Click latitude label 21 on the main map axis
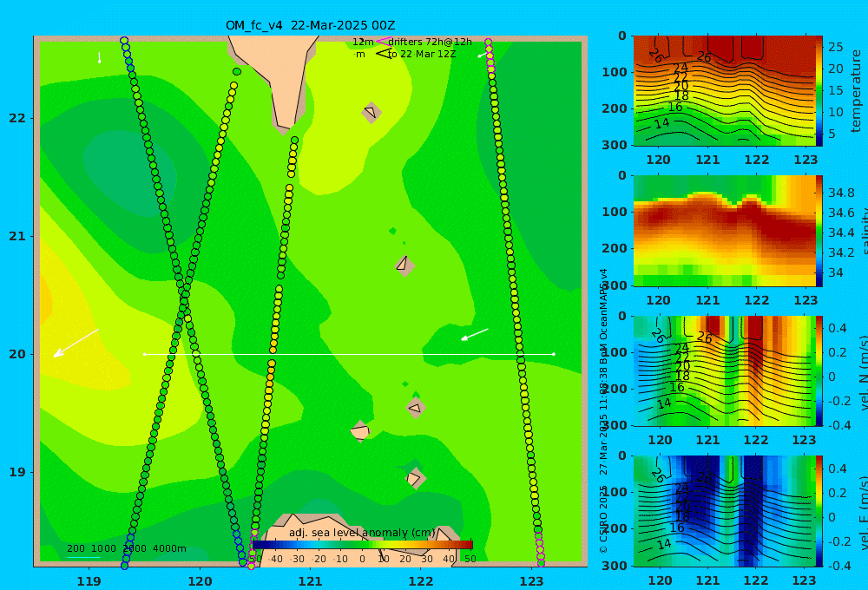This screenshot has width=868, height=590. coord(17,236)
